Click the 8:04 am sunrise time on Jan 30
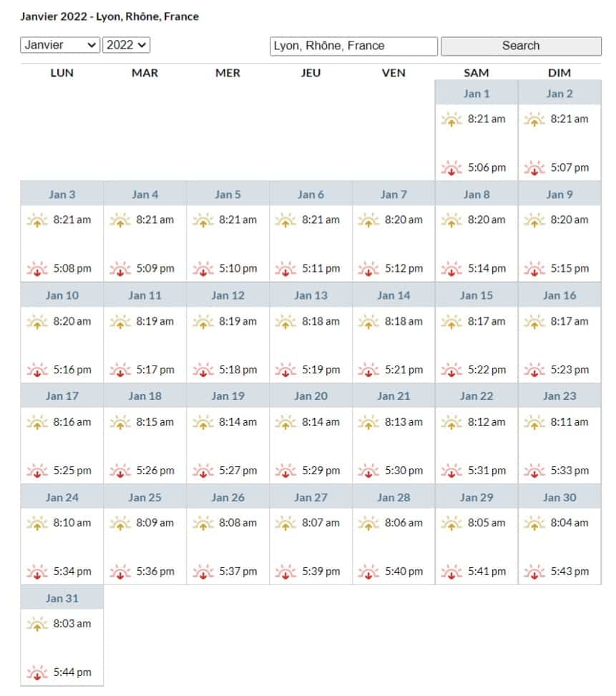616x696 pixels. tap(569, 523)
